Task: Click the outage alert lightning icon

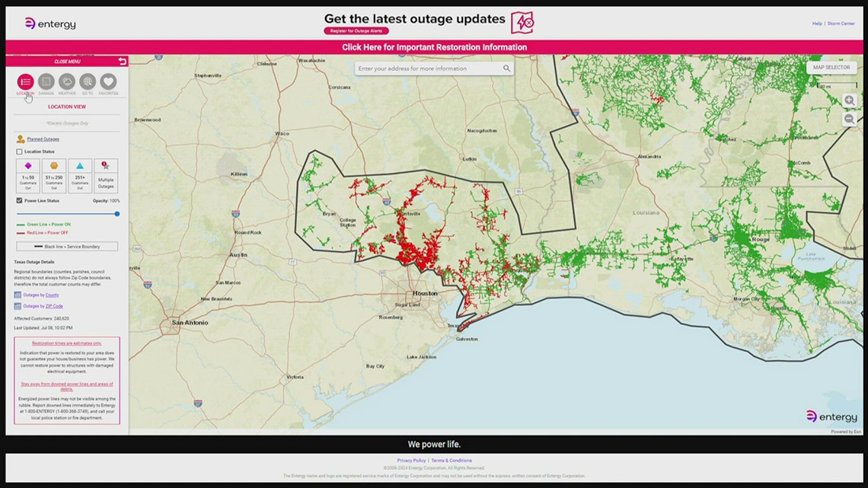Action: 522,23
